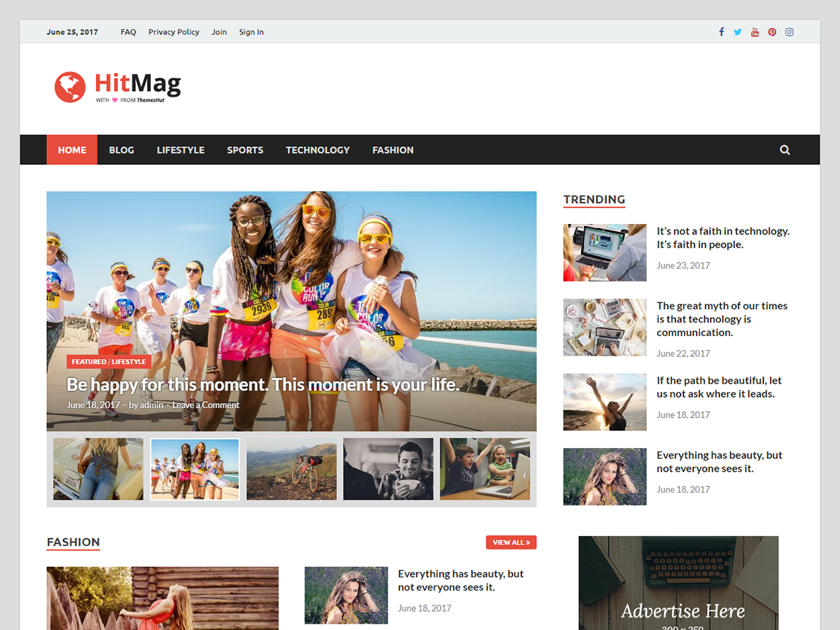Viewport: 840px width, 630px height.
Task: Open the Featured category tag
Action: point(89,362)
